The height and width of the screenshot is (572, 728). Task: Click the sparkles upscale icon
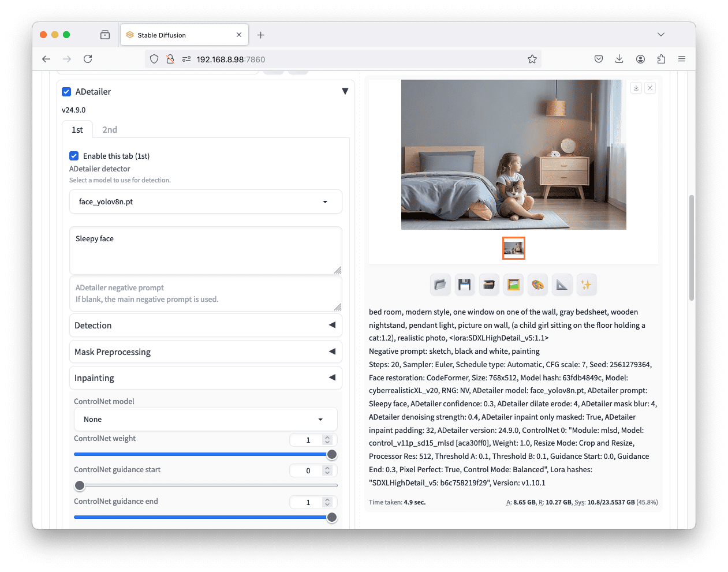[x=586, y=285]
